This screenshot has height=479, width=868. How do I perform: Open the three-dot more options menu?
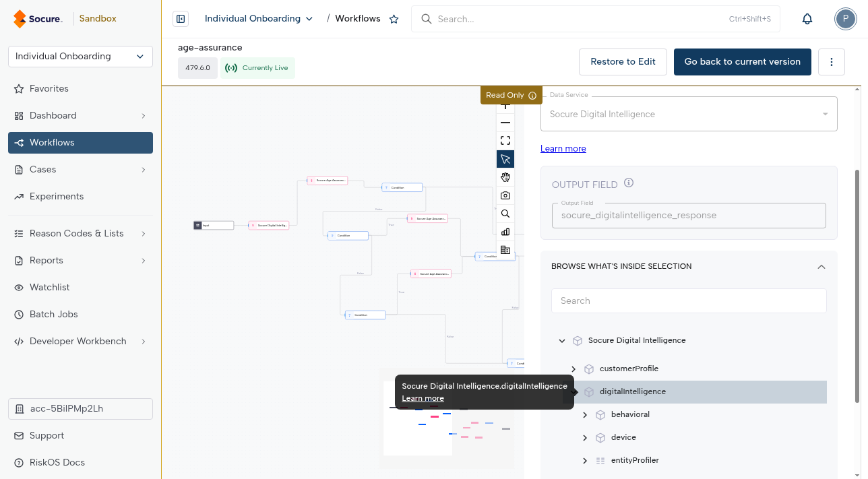click(x=832, y=62)
